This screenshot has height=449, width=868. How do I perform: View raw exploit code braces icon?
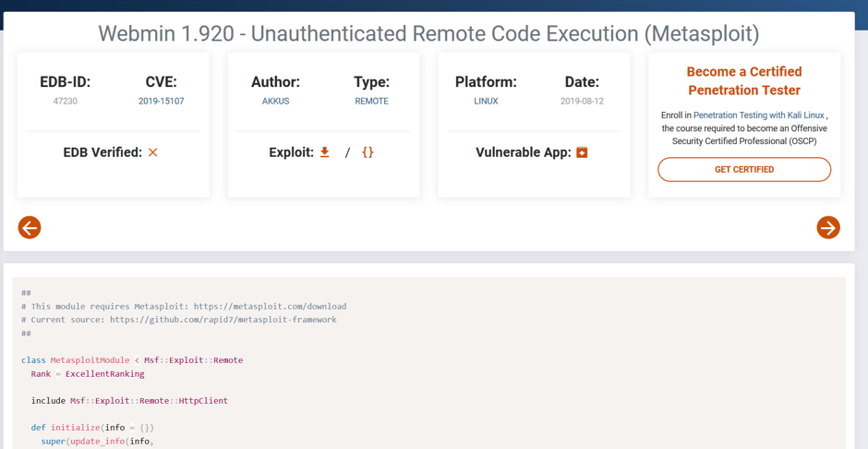point(368,152)
